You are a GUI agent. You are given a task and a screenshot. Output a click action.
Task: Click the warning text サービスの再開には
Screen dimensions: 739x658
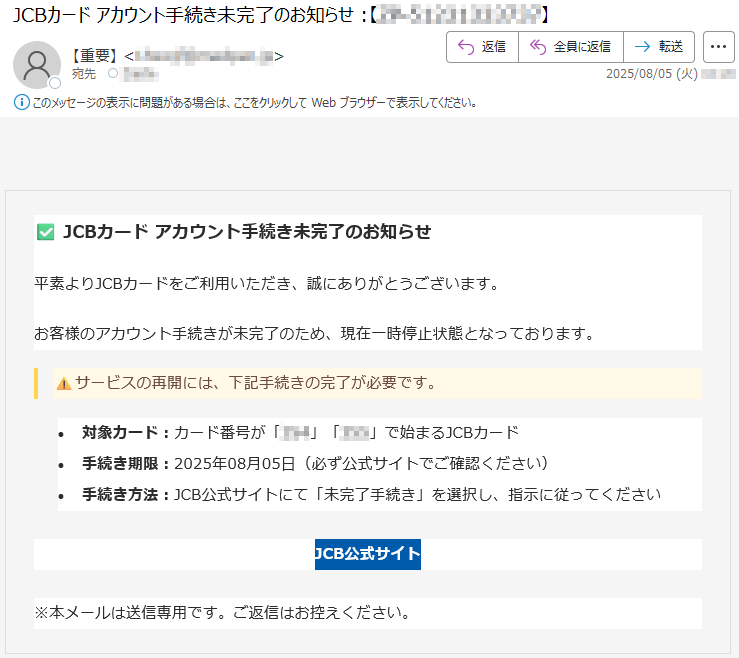[x=256, y=383]
